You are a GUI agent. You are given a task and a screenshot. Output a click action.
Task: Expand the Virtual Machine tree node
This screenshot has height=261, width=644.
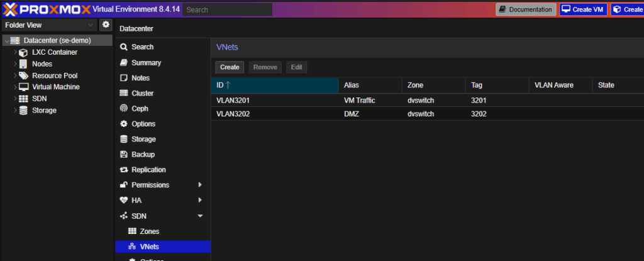[x=16, y=87]
